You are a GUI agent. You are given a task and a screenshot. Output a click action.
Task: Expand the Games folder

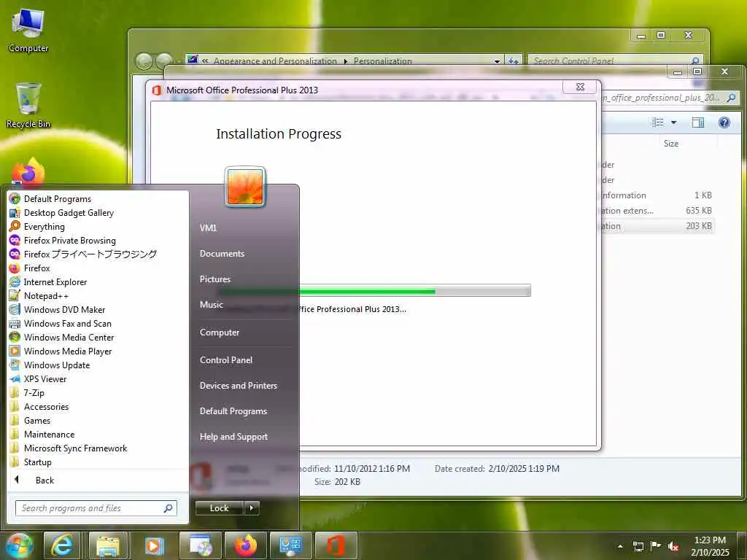[x=37, y=421]
